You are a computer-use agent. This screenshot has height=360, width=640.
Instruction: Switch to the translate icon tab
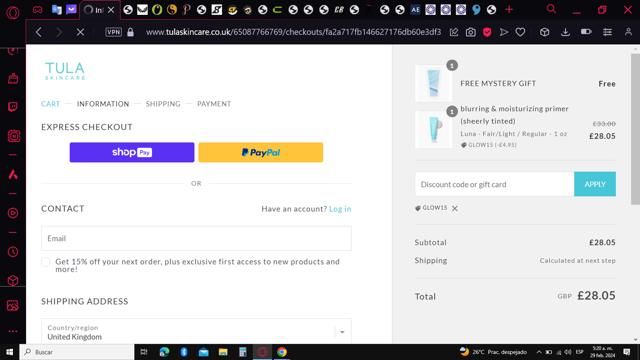(x=57, y=9)
